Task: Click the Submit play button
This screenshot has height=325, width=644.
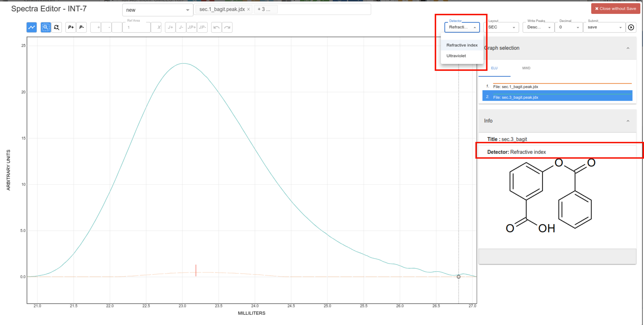Action: pos(631,28)
